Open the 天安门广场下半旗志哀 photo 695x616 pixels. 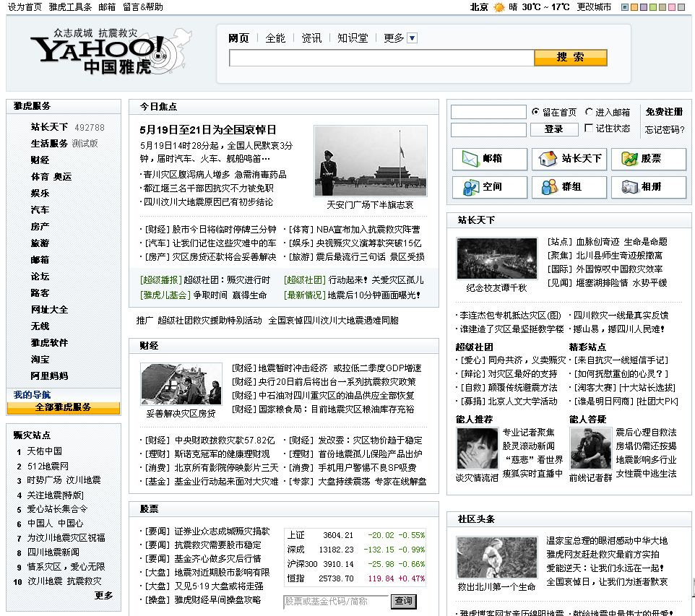(370, 161)
